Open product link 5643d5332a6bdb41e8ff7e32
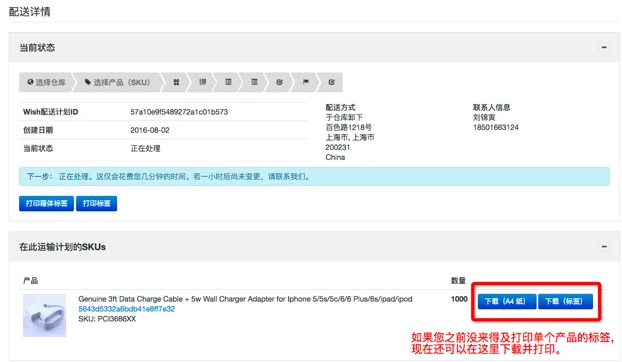 pos(127,309)
